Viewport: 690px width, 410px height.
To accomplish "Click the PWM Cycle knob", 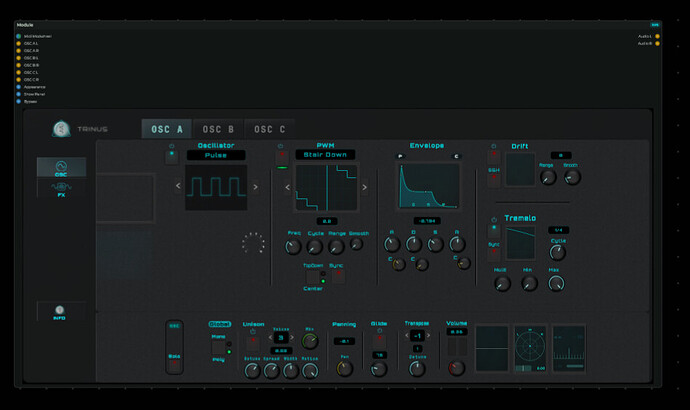I will tap(315, 247).
